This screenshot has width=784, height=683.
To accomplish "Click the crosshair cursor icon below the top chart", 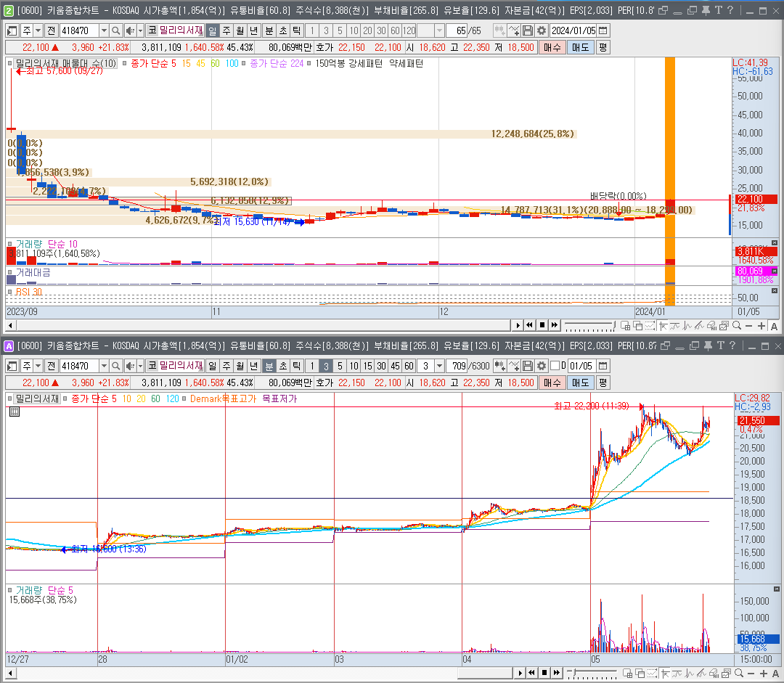I will click(x=663, y=326).
